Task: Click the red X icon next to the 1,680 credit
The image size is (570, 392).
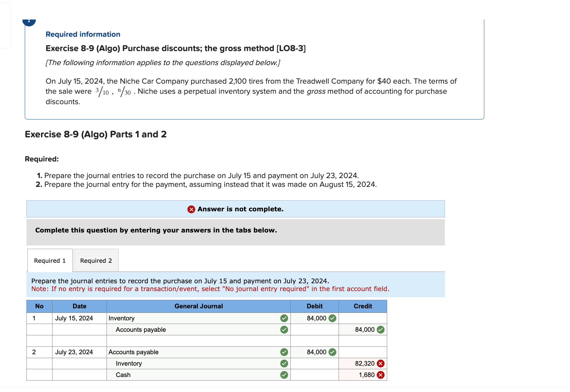Action: [x=381, y=375]
